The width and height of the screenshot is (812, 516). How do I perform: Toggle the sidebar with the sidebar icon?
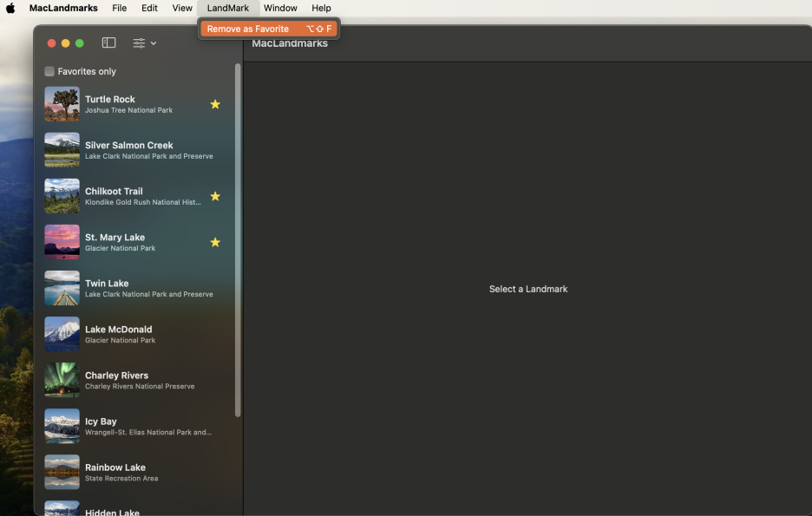(108, 43)
